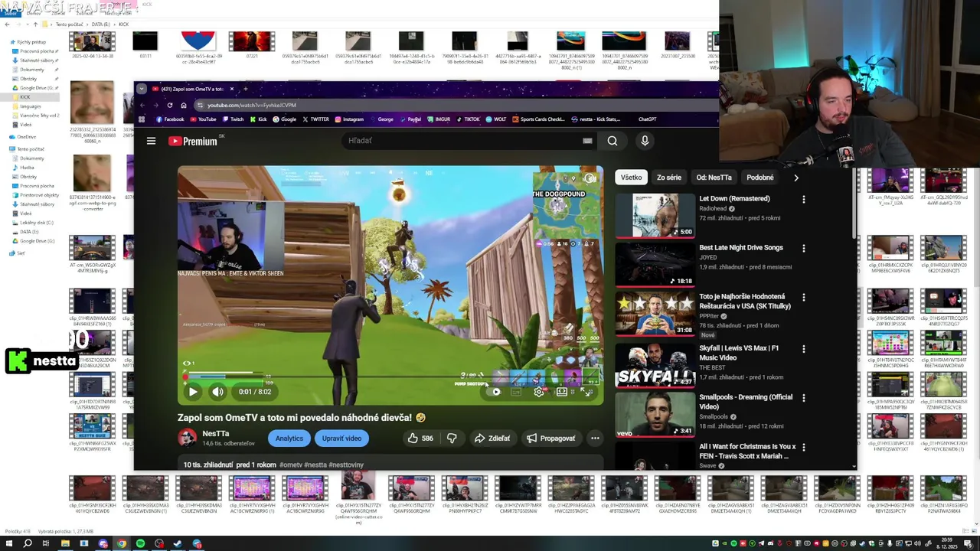Open the Instagram bookmark
Image resolution: width=980 pixels, height=551 pixels.
pyautogui.click(x=348, y=119)
